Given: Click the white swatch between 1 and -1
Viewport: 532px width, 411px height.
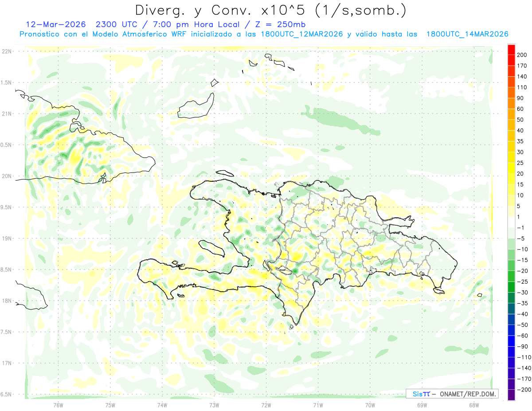Looking at the screenshot, I should click(511, 222).
